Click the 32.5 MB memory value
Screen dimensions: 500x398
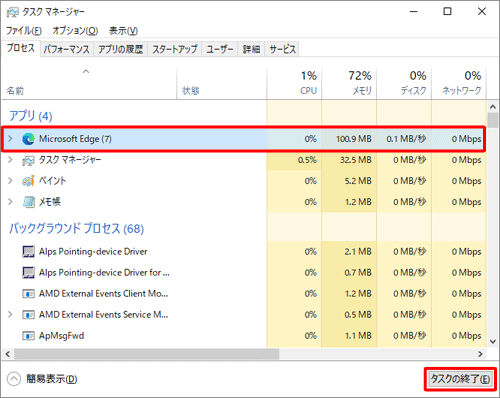coord(356,160)
